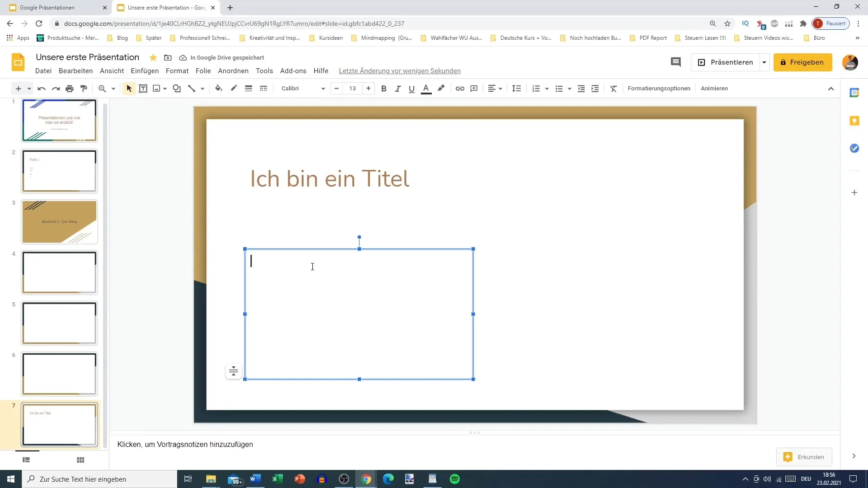The image size is (868, 488).
Task: Open the highlight color tool
Action: click(x=441, y=89)
